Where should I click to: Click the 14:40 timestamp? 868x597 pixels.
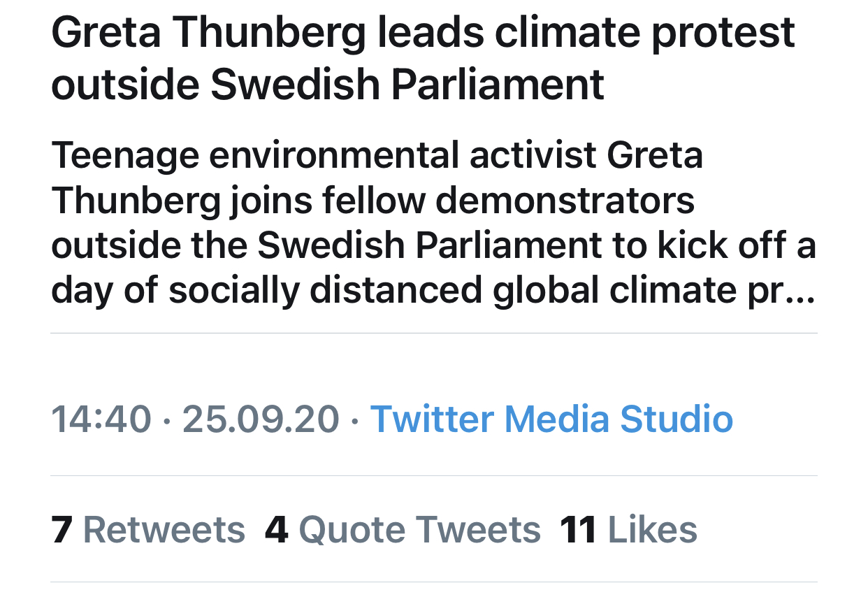101,419
